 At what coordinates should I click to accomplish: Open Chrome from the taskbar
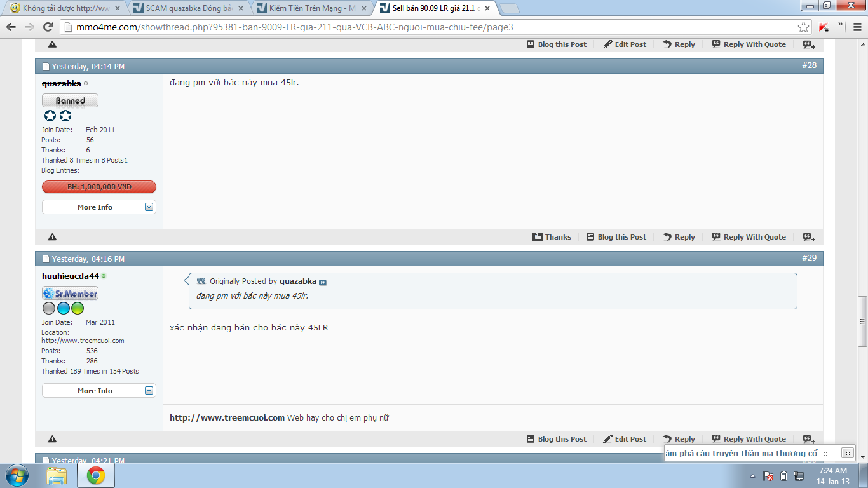pyautogui.click(x=96, y=475)
